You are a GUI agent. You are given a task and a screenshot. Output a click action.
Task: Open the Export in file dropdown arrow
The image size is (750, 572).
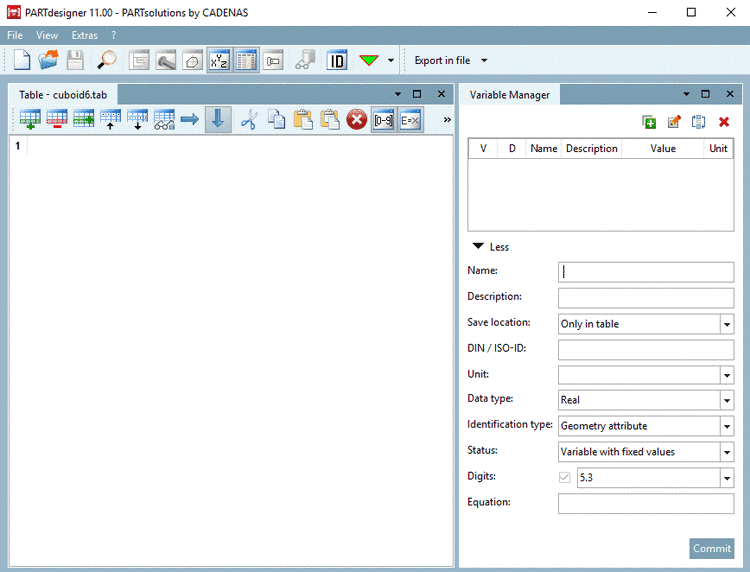(x=484, y=60)
